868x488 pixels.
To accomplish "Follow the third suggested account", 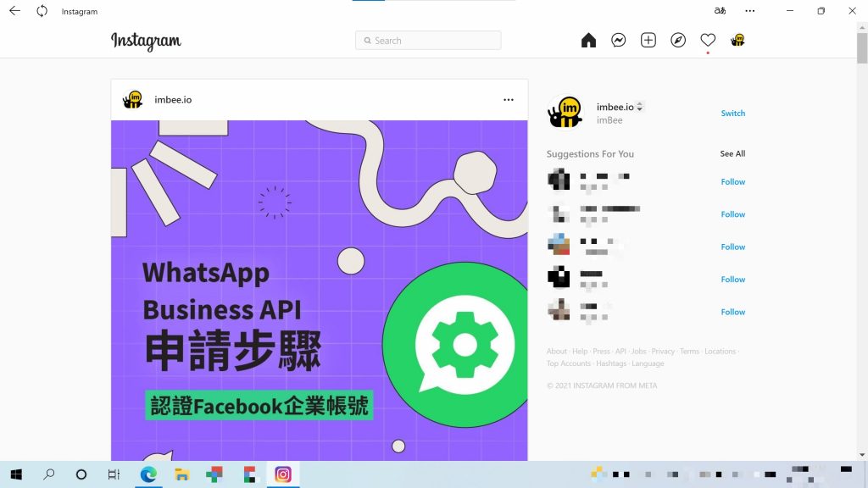I will pyautogui.click(x=733, y=247).
